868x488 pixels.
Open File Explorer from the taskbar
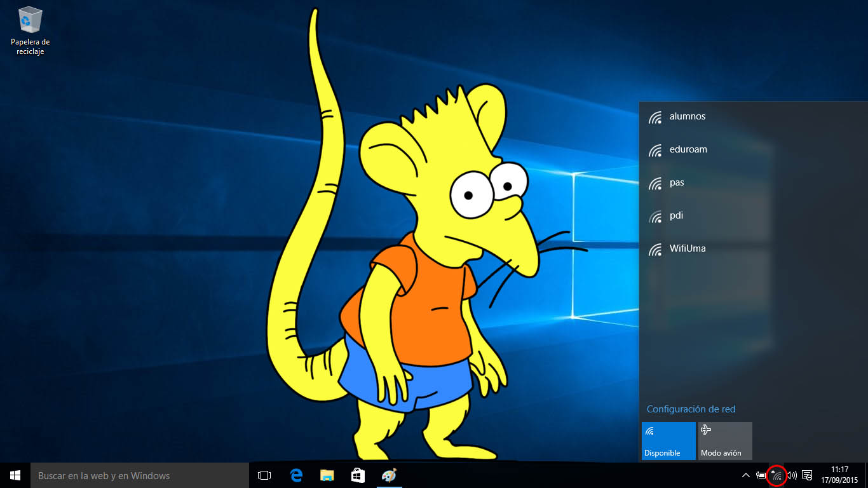[327, 475]
